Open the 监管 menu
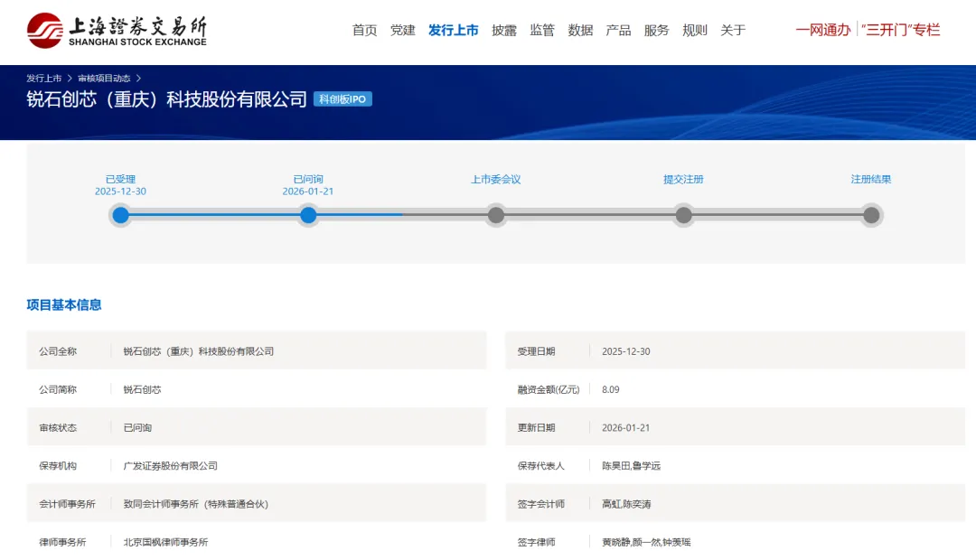 (542, 30)
